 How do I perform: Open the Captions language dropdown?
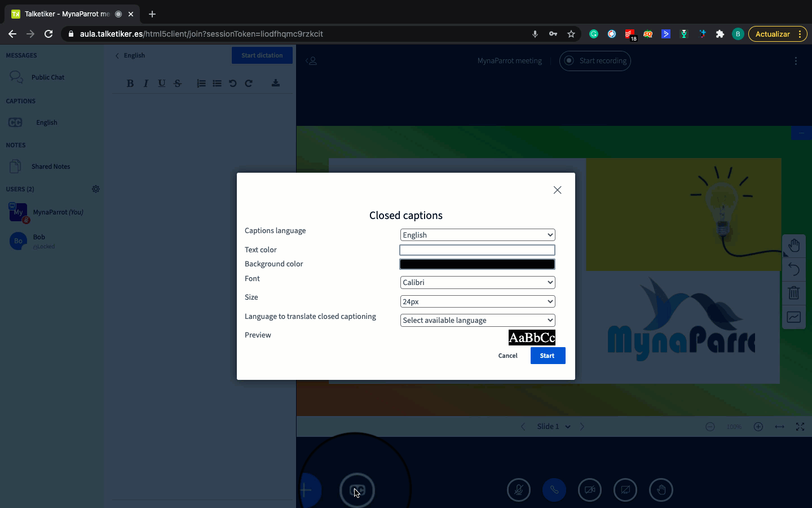[x=478, y=235]
